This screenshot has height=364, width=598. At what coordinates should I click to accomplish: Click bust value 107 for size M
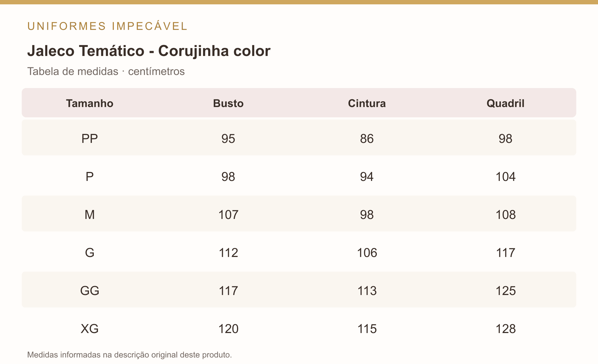(228, 215)
